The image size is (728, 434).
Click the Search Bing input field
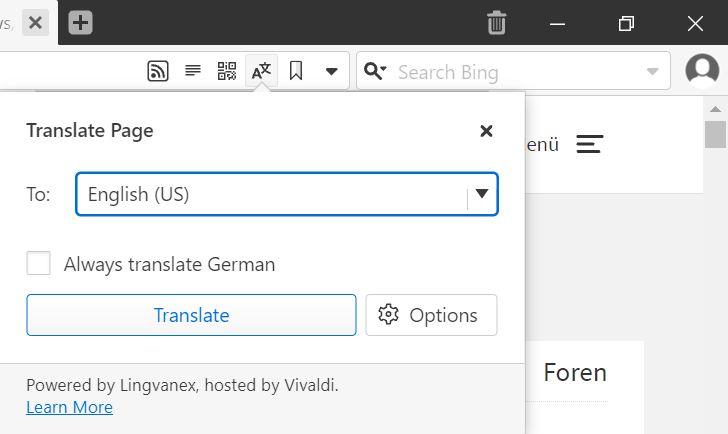pos(515,71)
